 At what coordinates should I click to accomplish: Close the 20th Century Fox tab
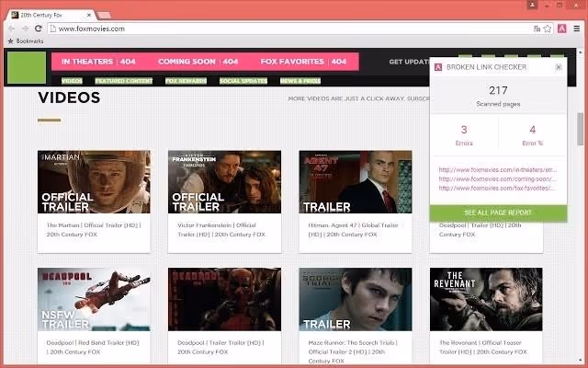[89, 15]
